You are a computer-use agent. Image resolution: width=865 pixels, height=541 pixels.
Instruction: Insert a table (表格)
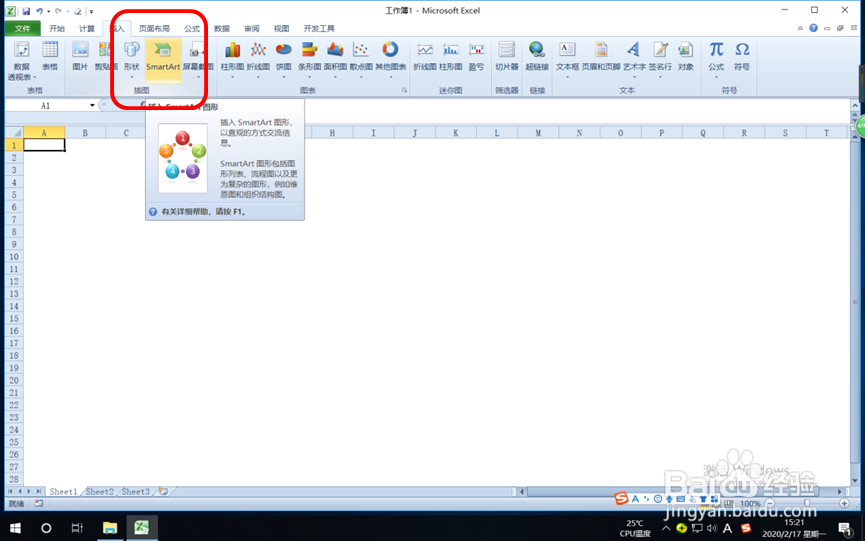[50, 57]
